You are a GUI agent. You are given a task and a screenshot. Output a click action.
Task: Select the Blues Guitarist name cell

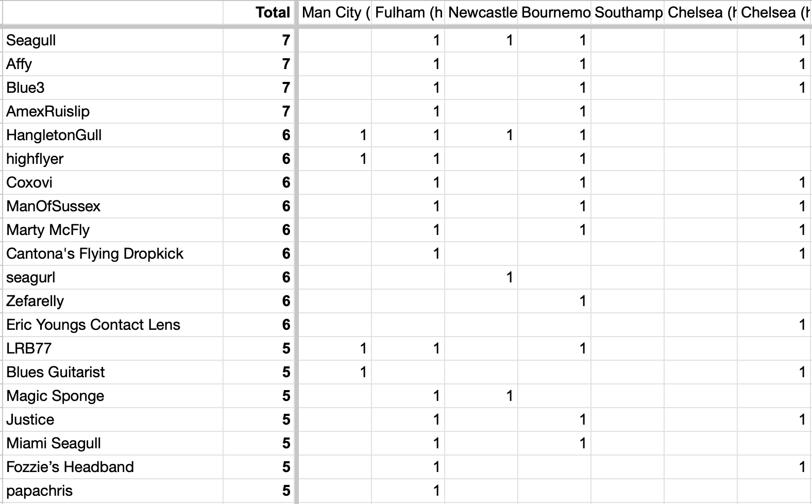tap(113, 372)
